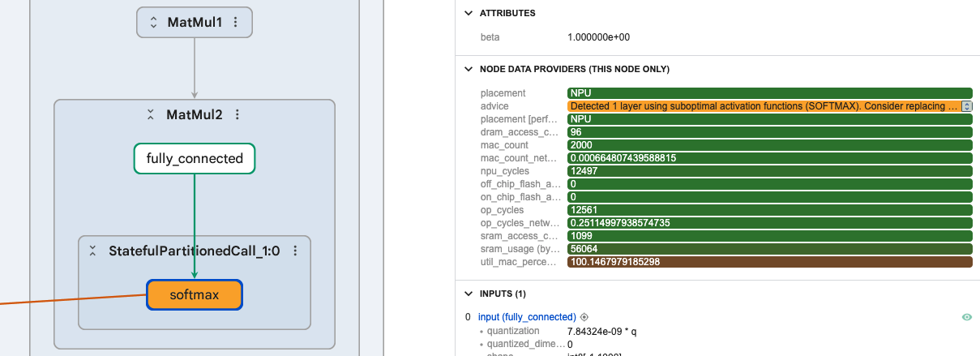
Task: Click the util_mac_percentage 100.1467979185298 bar
Action: (x=770, y=262)
